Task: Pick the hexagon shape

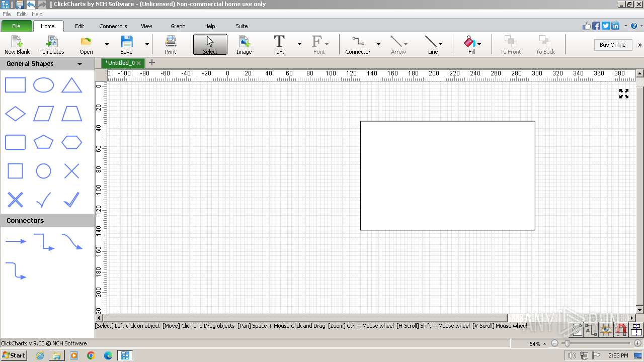Action: [71, 142]
